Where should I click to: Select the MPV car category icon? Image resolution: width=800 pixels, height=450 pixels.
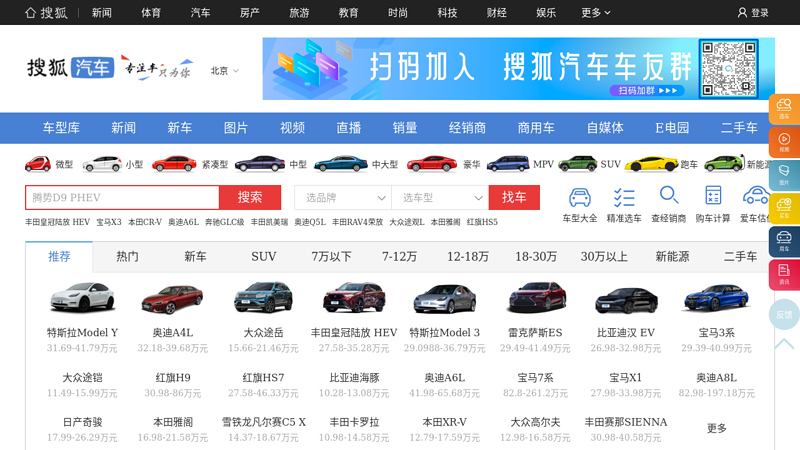click(508, 164)
